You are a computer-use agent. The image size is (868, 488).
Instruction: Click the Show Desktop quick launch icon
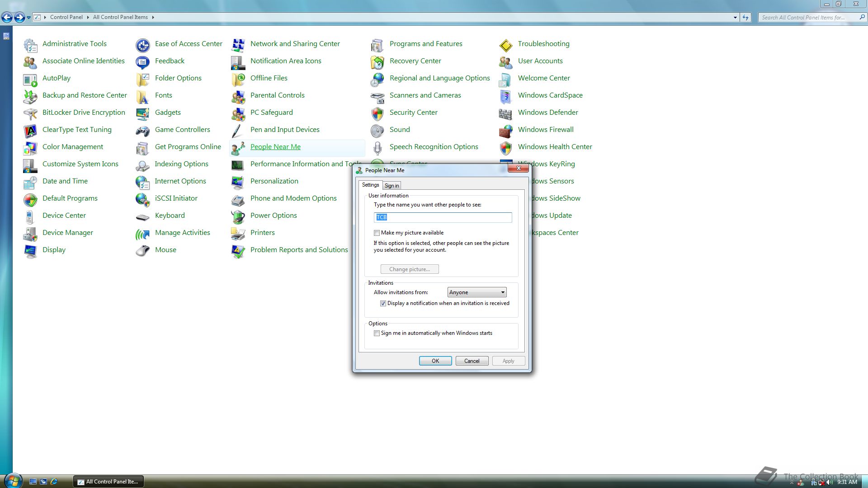[33, 482]
